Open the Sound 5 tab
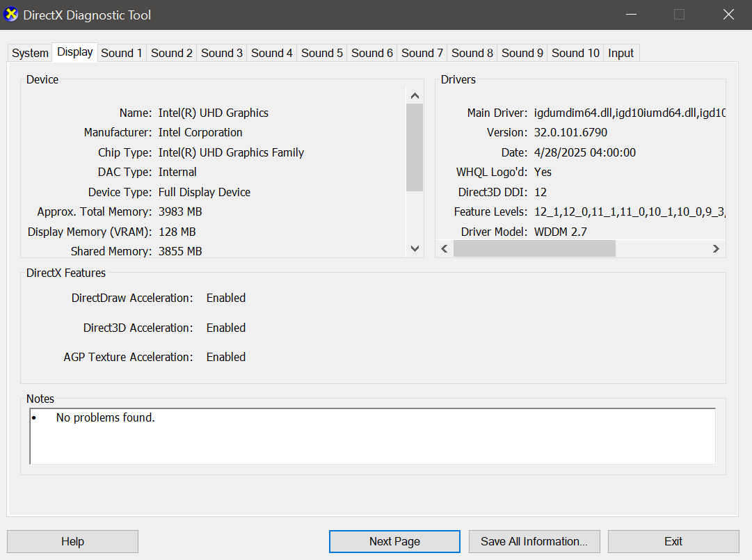Screen dimensions: 752x560 tap(322, 54)
